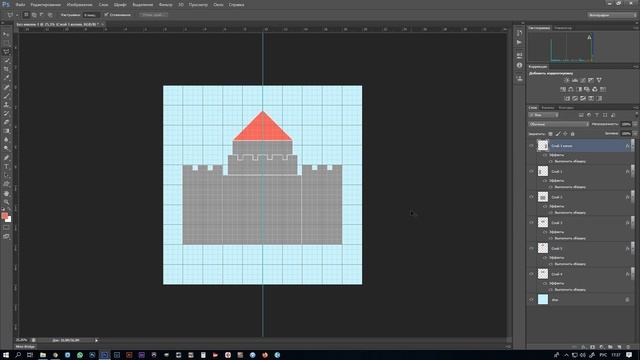Add a Hue/Saturation adjustment layer

tap(563, 89)
